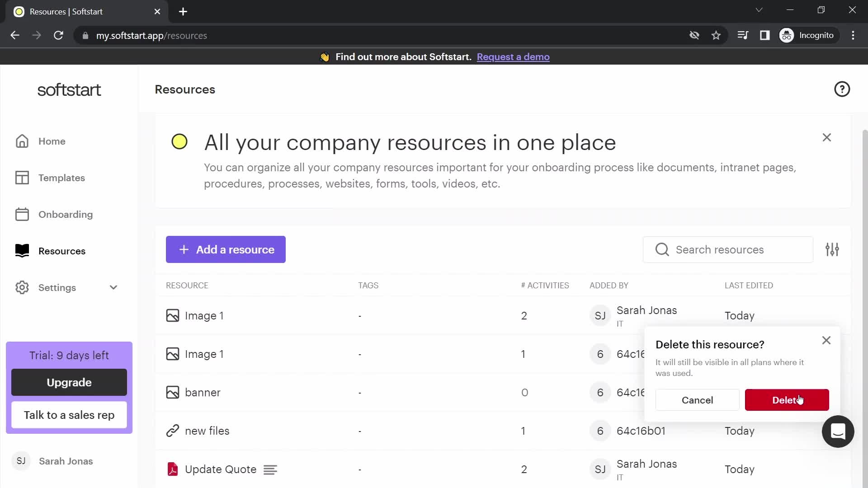Open Settings in sidebar
This screenshot has width=868, height=488.
tap(57, 287)
